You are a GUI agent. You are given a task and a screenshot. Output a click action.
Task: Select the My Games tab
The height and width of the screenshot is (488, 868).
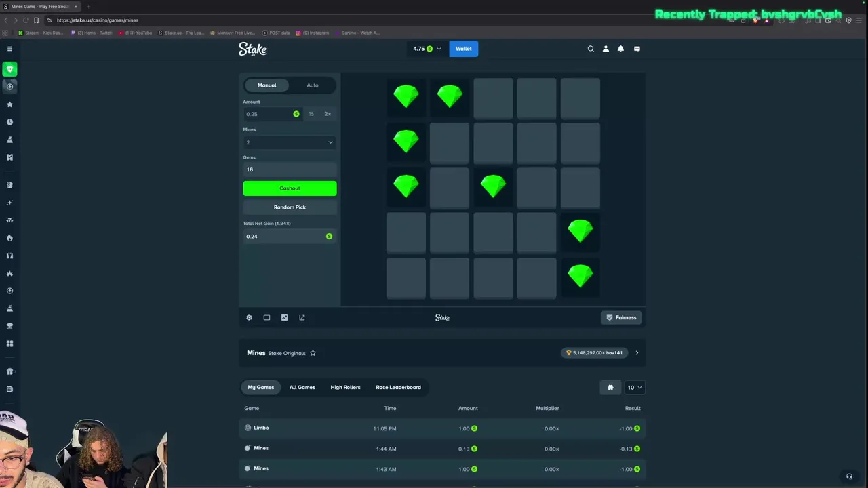(x=261, y=387)
